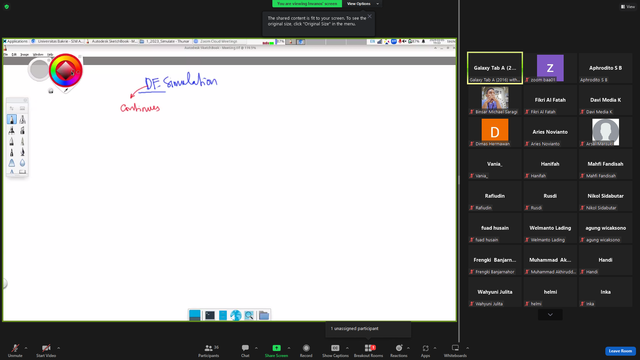Open the Applications menu in shared desktop

16,41
